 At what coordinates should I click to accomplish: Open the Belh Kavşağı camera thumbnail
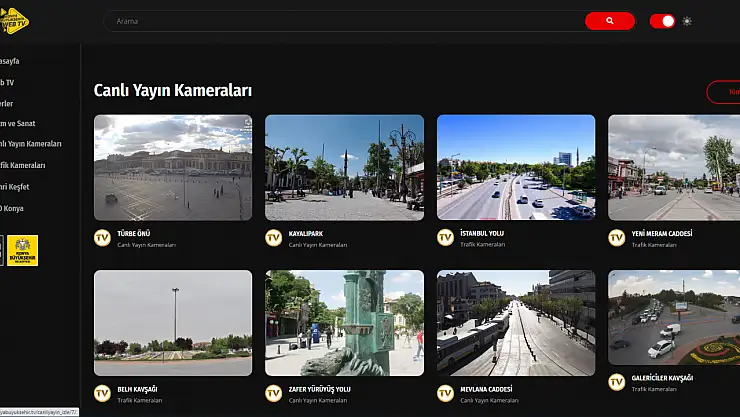click(173, 323)
